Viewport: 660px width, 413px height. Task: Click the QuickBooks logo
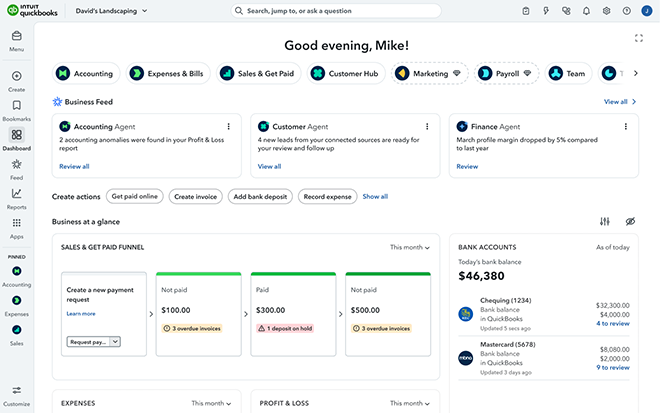pos(32,11)
